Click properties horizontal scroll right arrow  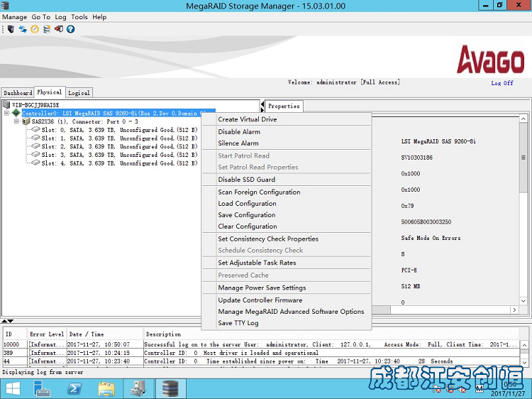click(514, 310)
